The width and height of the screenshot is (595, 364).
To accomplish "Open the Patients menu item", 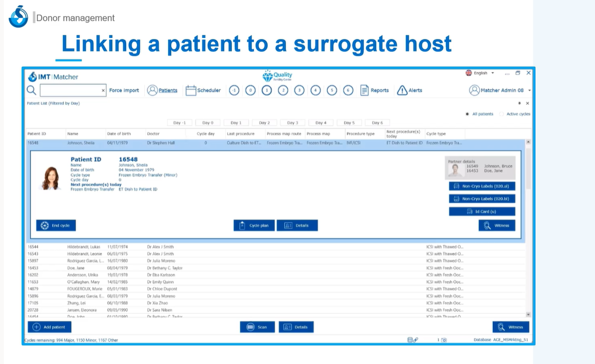I will (162, 91).
